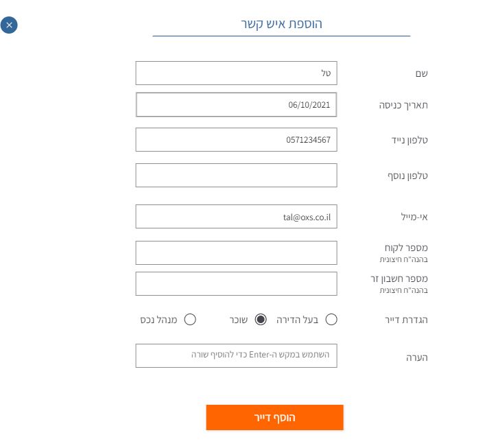485x448 pixels.
Task: Click the בעל הדירה option label
Action: click(299, 320)
